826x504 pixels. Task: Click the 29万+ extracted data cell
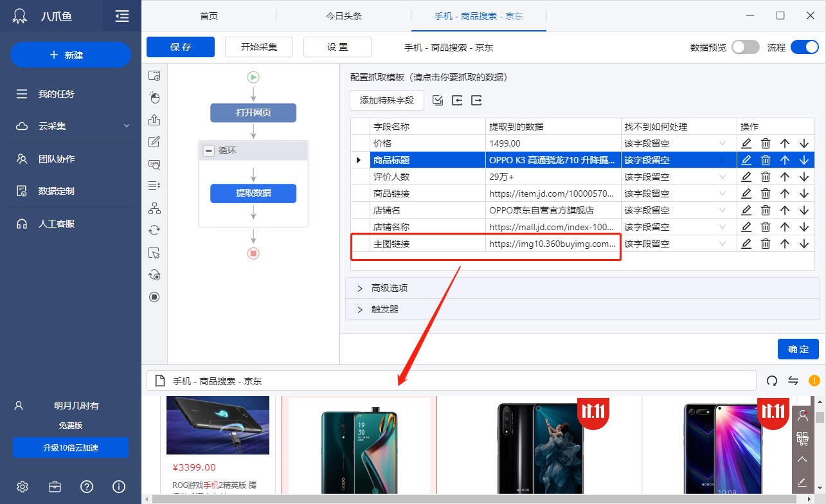click(x=553, y=177)
